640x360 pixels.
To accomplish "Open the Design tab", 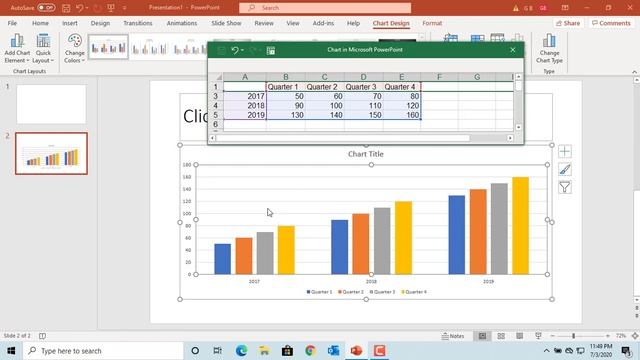I will tap(100, 23).
